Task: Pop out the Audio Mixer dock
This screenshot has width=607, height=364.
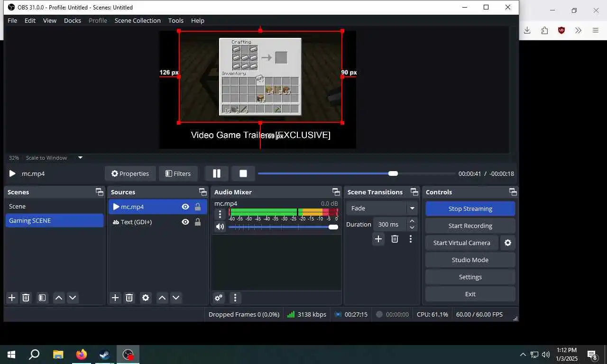Action: [x=336, y=192]
